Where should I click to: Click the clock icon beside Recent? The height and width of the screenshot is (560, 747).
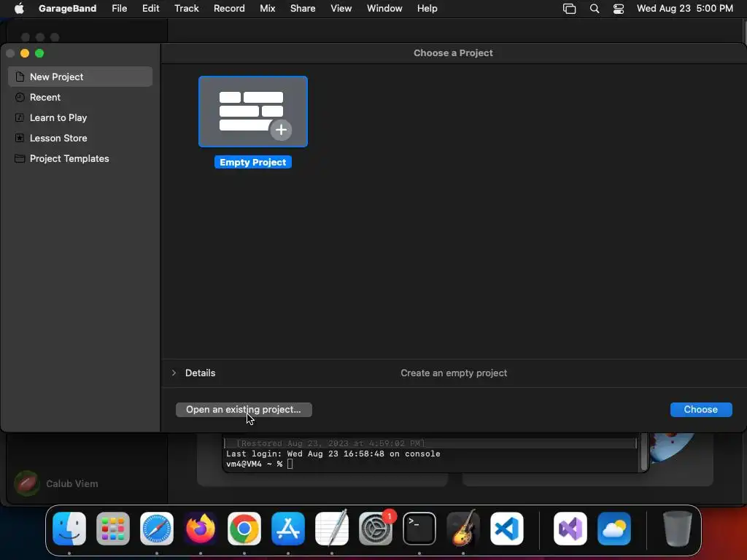(20, 97)
